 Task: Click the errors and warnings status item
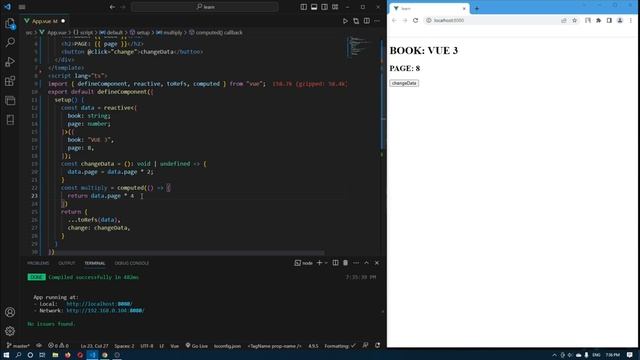coord(58,346)
